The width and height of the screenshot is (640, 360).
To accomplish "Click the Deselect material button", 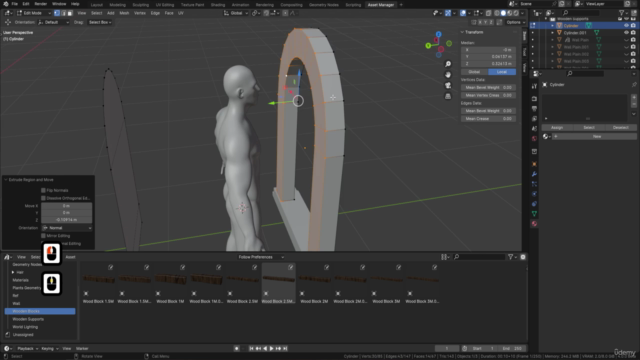I will 620,127.
